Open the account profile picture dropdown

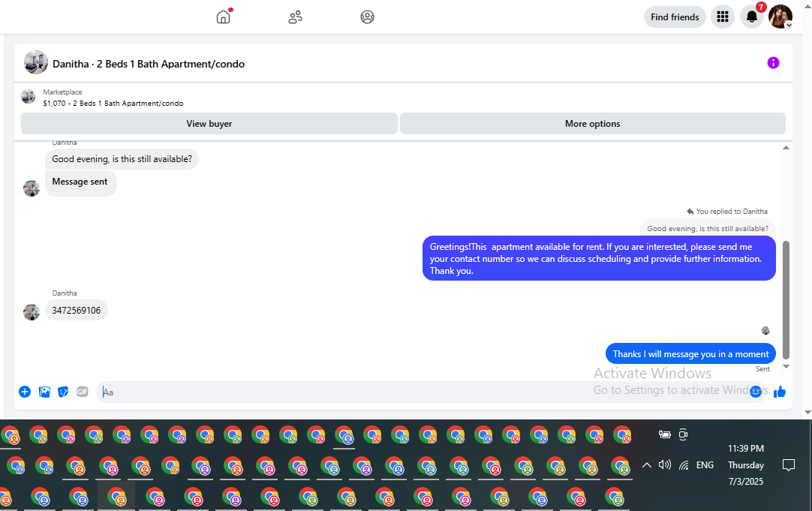pyautogui.click(x=780, y=17)
